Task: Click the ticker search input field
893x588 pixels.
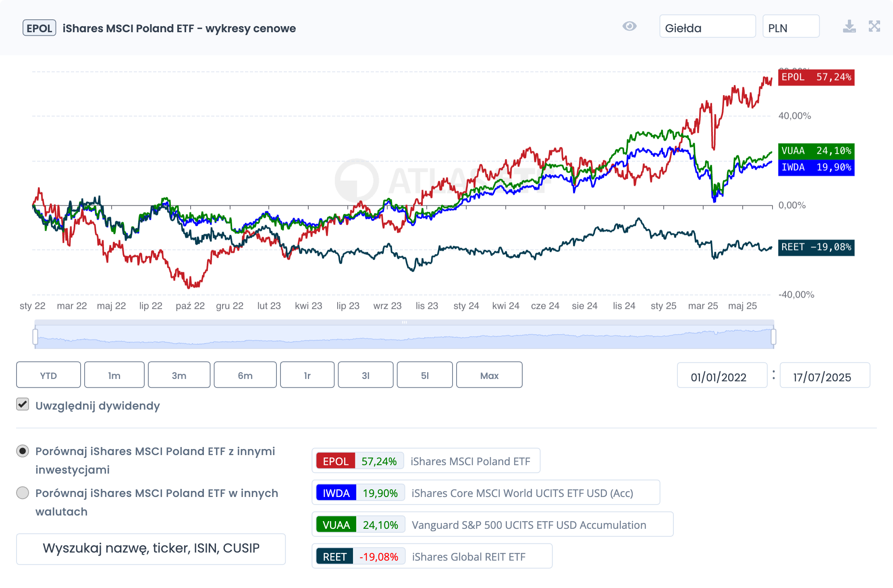Action: click(151, 549)
